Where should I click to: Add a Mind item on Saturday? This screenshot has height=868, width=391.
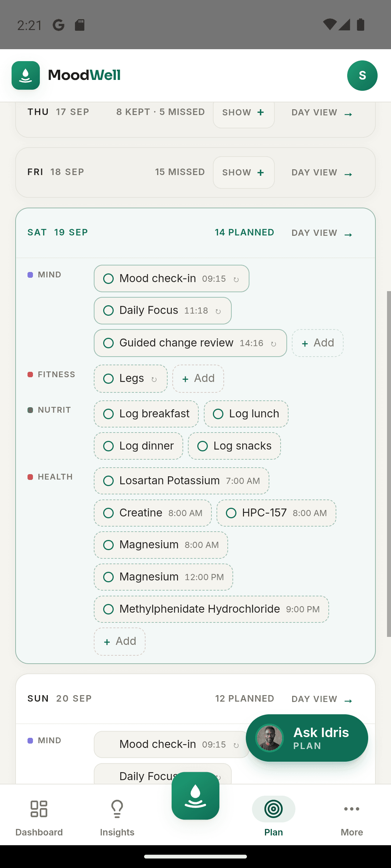[x=318, y=343]
